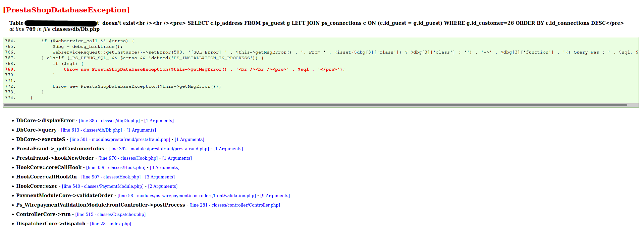Viewport: 644px width, 231px height.
Task: Show 2 arguments for HookCore::exec
Action: pos(163,186)
